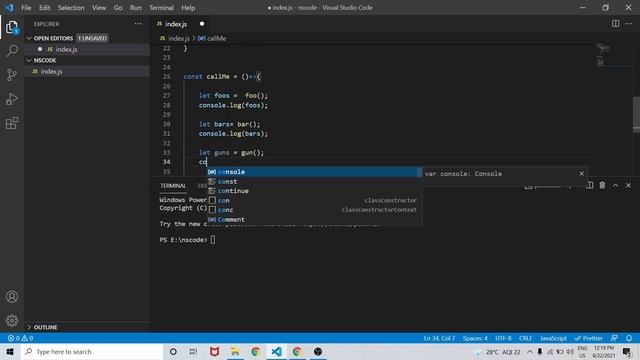Open the Source Control view
640x360 pixels.
[x=12, y=75]
